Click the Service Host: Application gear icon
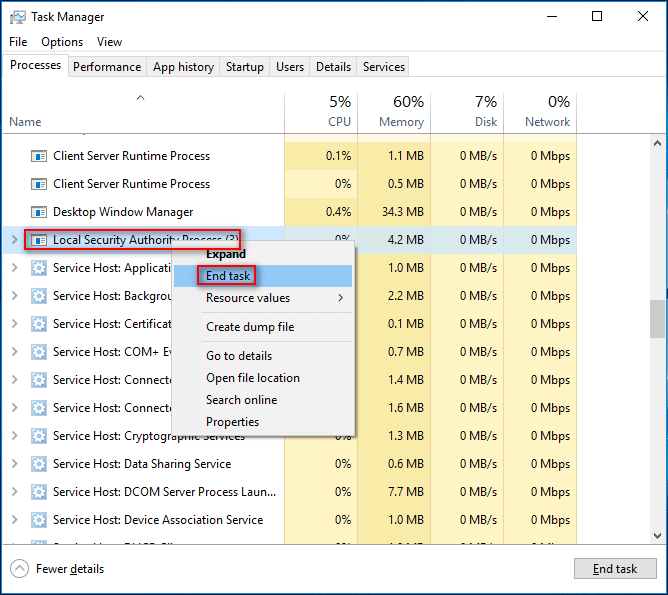Screen dimensions: 668x595 pyautogui.click(x=39, y=268)
